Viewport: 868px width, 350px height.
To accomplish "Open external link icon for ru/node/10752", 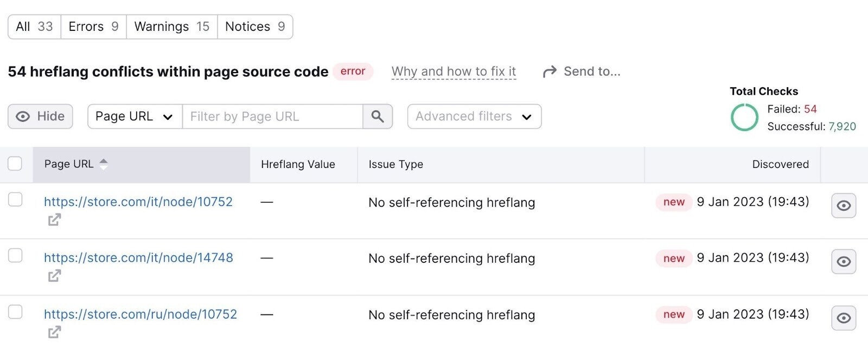I will click(x=54, y=332).
